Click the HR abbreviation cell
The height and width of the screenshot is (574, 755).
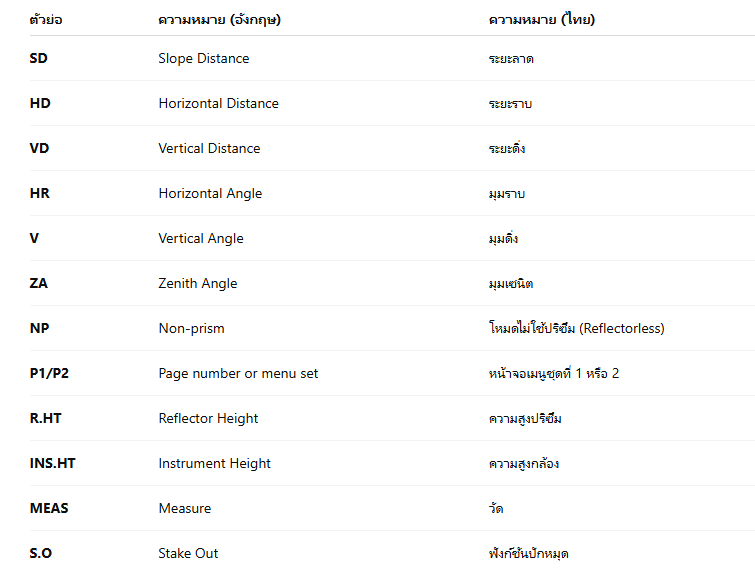[40, 193]
